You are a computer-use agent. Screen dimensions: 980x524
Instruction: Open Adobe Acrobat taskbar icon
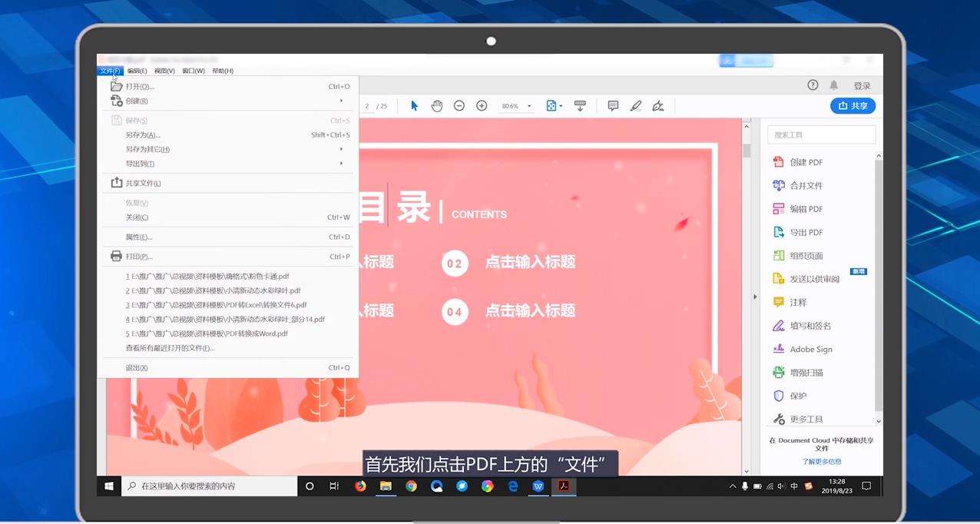coord(564,486)
